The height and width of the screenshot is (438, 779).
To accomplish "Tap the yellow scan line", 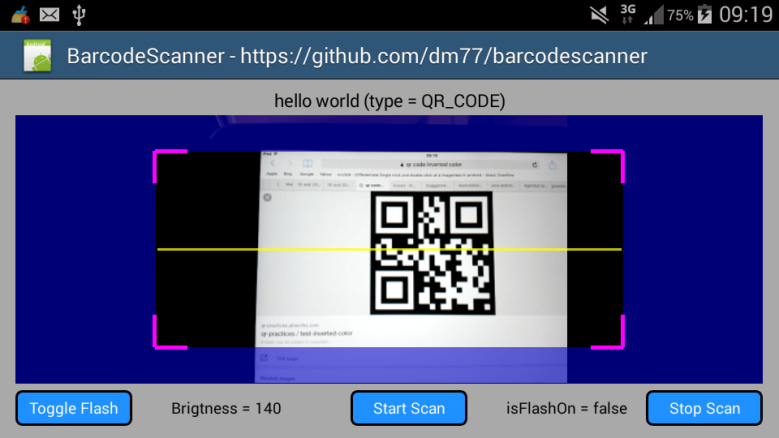I will [x=390, y=249].
